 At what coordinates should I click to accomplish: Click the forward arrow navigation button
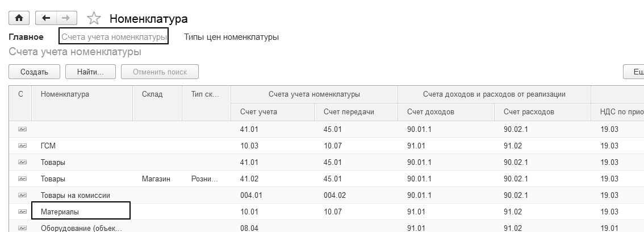point(66,18)
